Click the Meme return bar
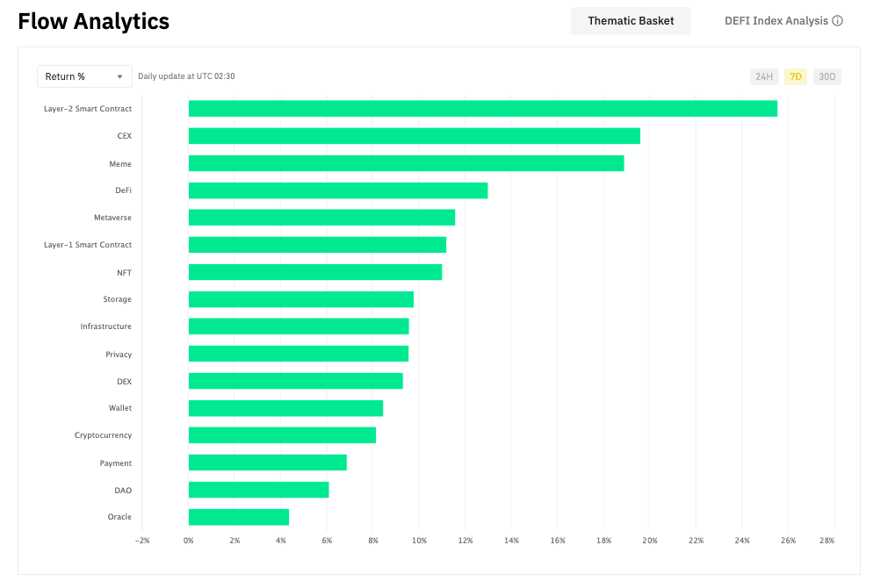This screenshot has height=588, width=873. coord(407,163)
